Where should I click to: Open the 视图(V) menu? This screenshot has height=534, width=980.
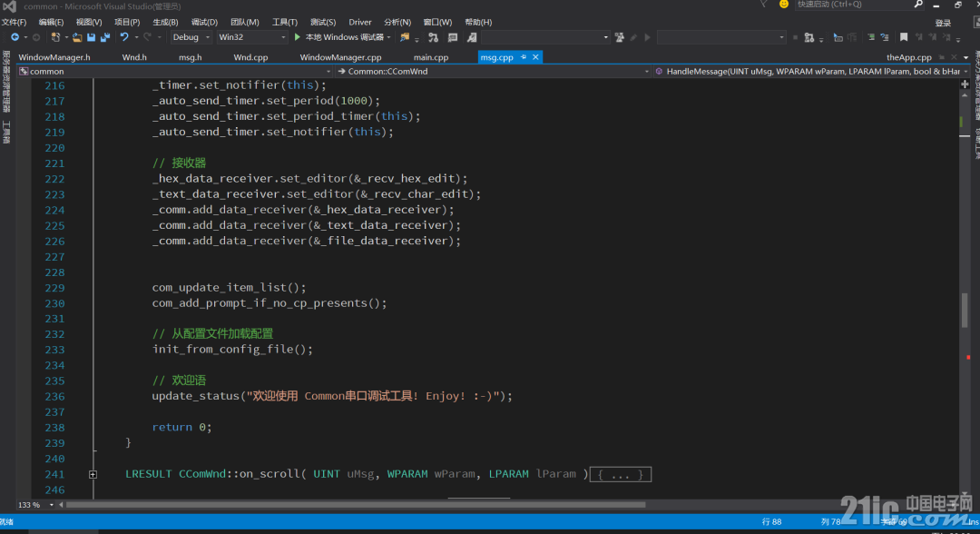[x=89, y=22]
